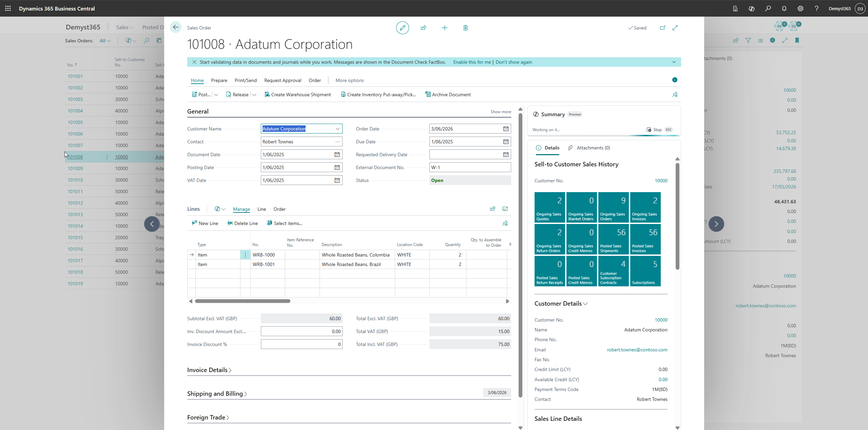Click the back arrow button

tap(176, 27)
